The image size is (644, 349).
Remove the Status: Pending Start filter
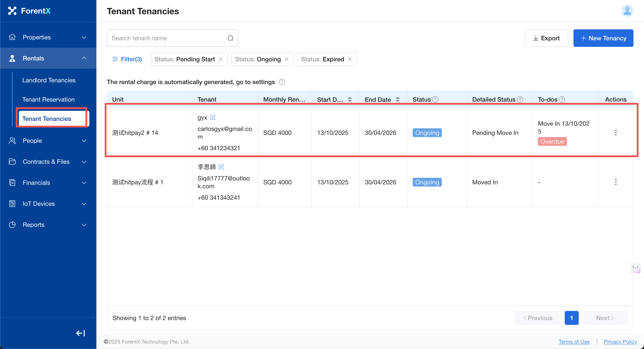click(221, 59)
